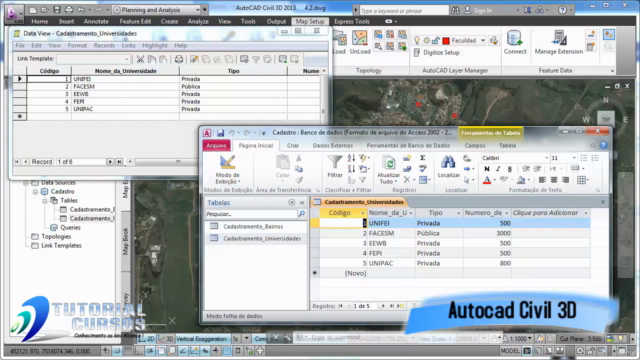Go to next record in Data View

click(110, 162)
